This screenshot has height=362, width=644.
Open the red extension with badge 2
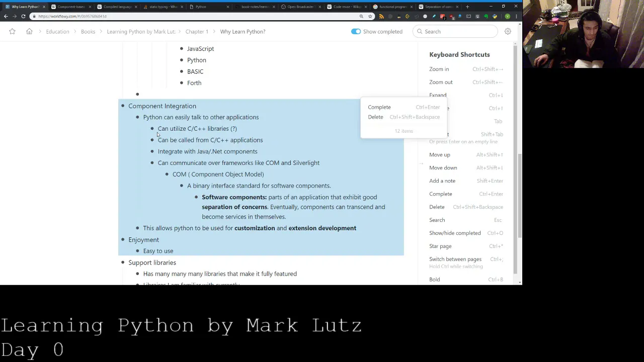[x=442, y=17]
